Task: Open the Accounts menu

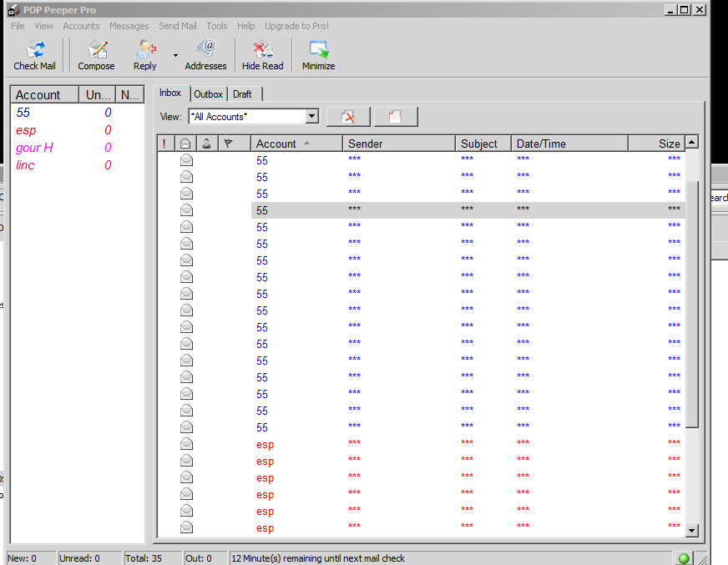Action: click(x=81, y=26)
